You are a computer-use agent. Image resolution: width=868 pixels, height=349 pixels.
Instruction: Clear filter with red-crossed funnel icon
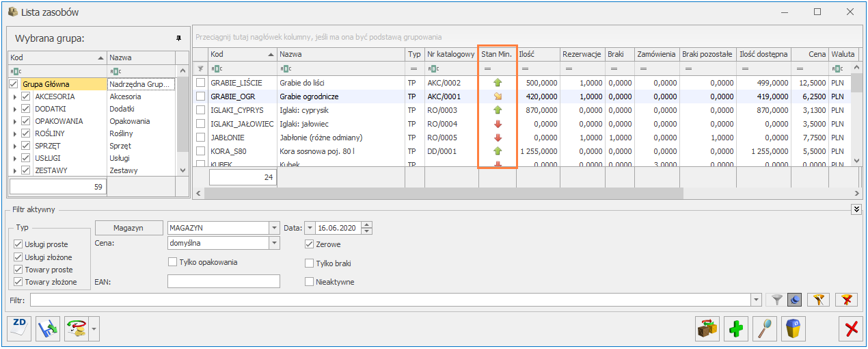[847, 299]
